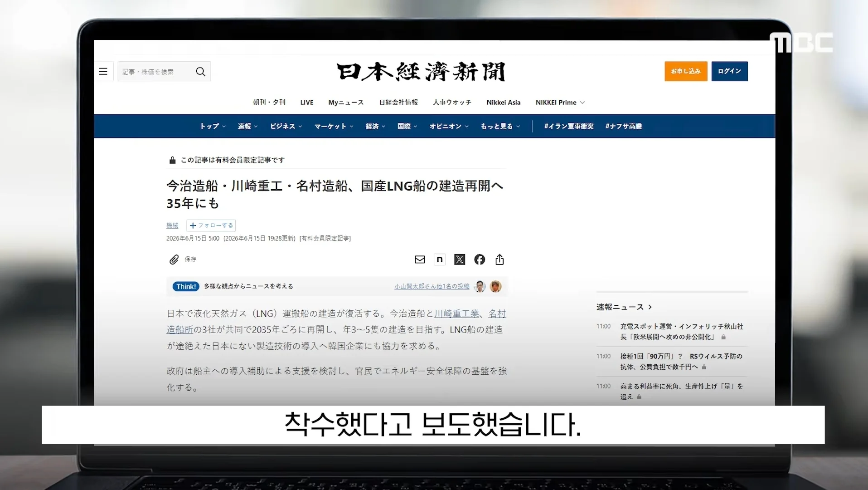
Task: Open the 機械 topic tag link
Action: [172, 225]
